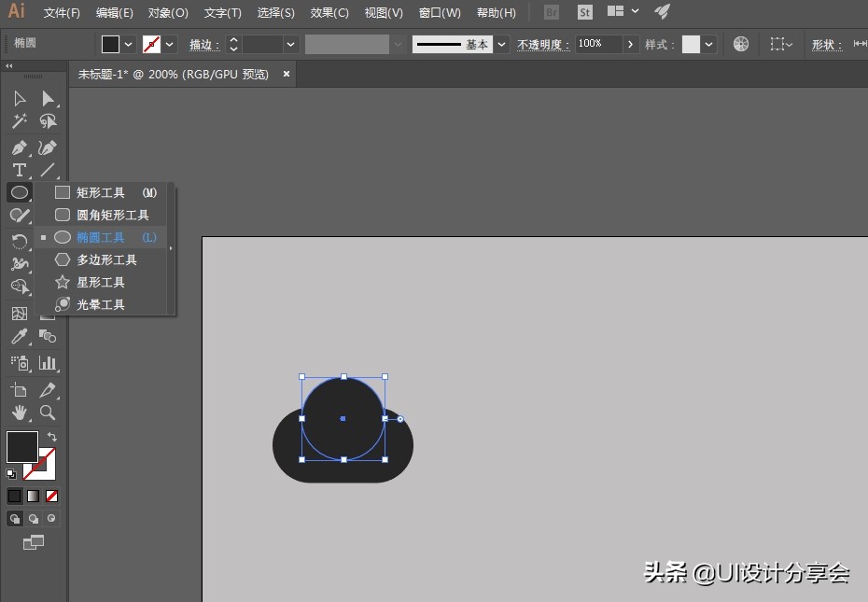Click the Zoom magnifier tool
Screen dimensions: 868x602
[48, 413]
